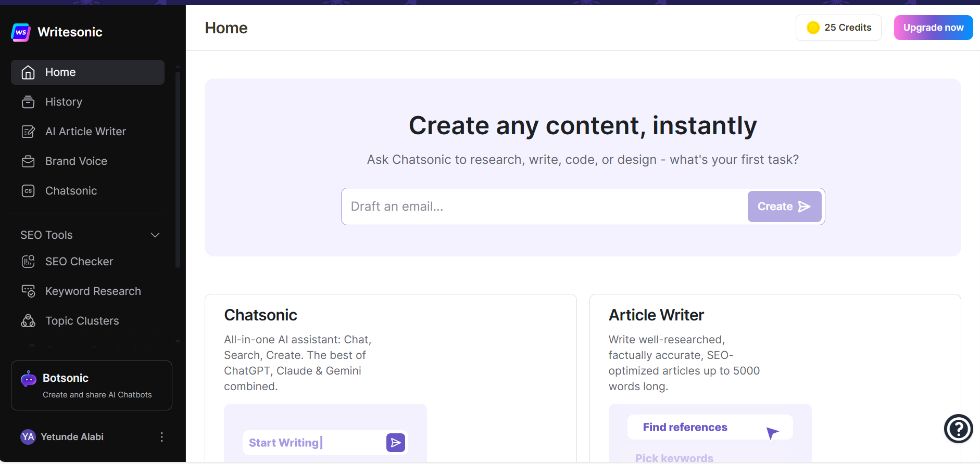Click the Article Writer card title
980x464 pixels.
656,315
